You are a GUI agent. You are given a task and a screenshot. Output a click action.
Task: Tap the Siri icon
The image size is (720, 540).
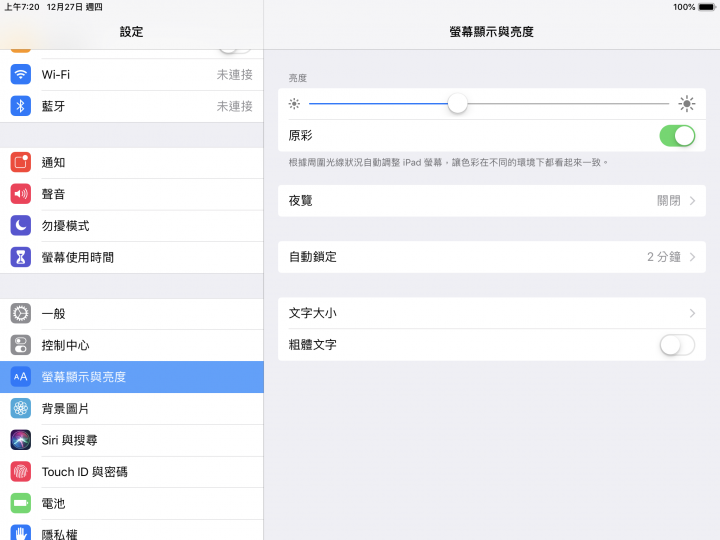tap(21, 440)
